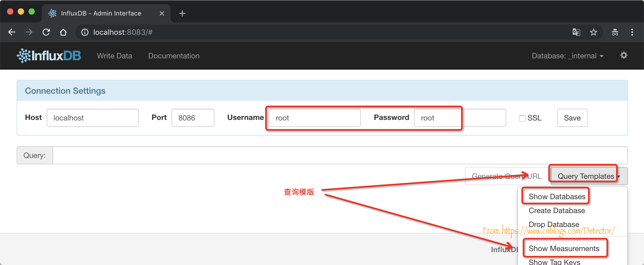Image resolution: width=644 pixels, height=265 pixels.
Task: Click the Connection Settings heading
Action: click(65, 91)
